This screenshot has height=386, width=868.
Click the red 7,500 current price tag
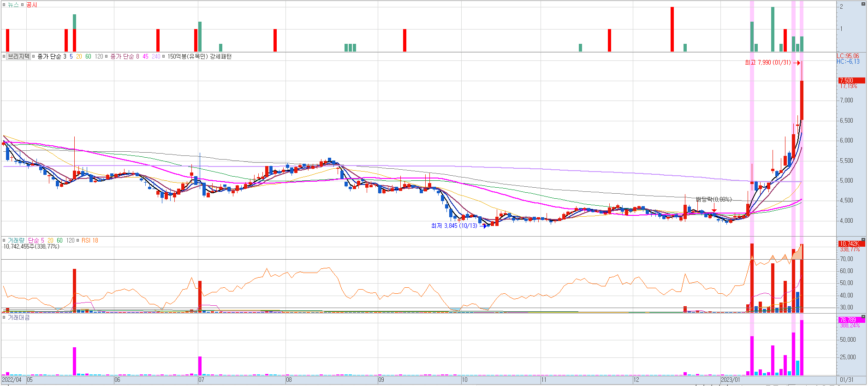pyautogui.click(x=851, y=80)
